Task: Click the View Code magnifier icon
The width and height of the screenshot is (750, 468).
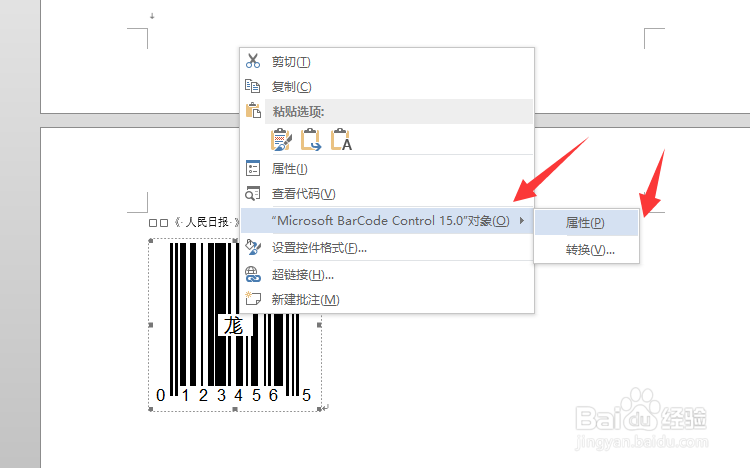Action: coord(253,193)
